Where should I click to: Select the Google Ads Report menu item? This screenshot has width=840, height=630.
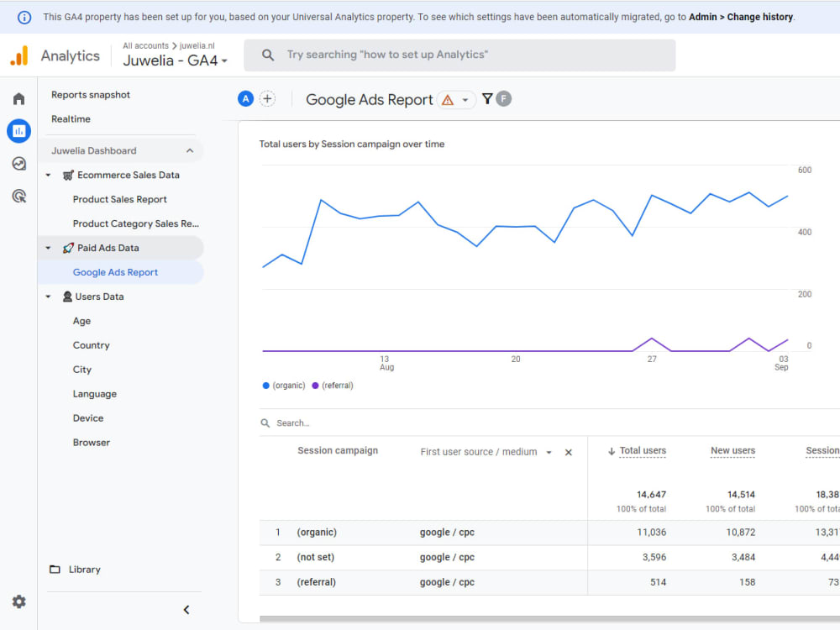(115, 272)
